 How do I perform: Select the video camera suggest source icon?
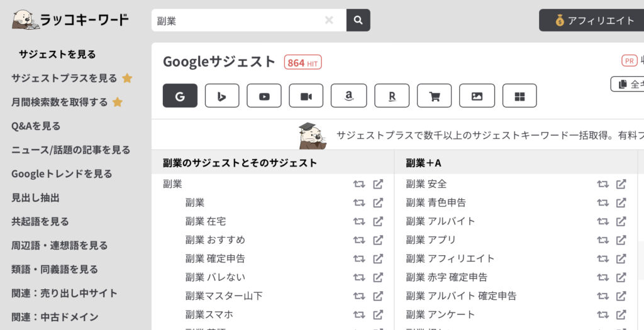(306, 96)
